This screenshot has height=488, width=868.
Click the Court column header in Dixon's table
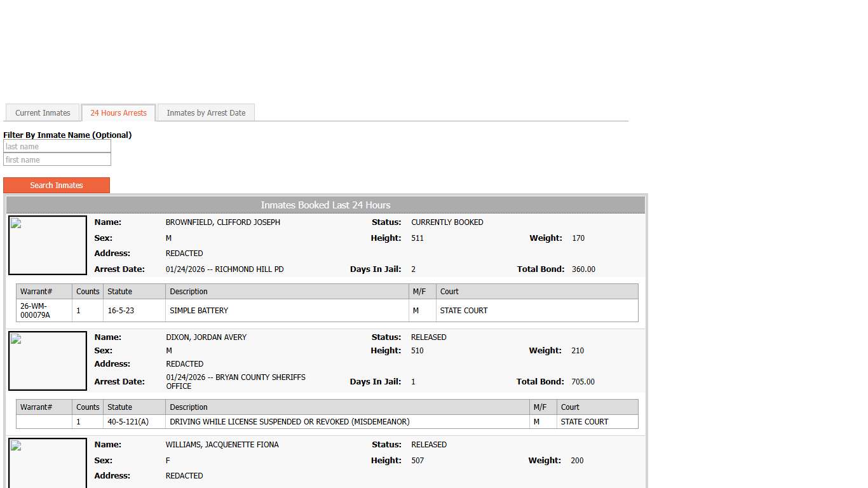coord(570,407)
